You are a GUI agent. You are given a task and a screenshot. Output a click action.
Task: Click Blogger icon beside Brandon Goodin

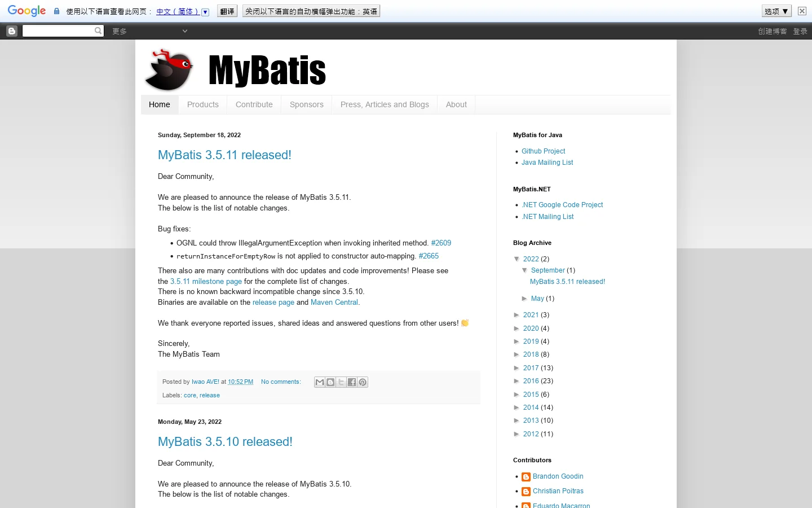(x=526, y=477)
